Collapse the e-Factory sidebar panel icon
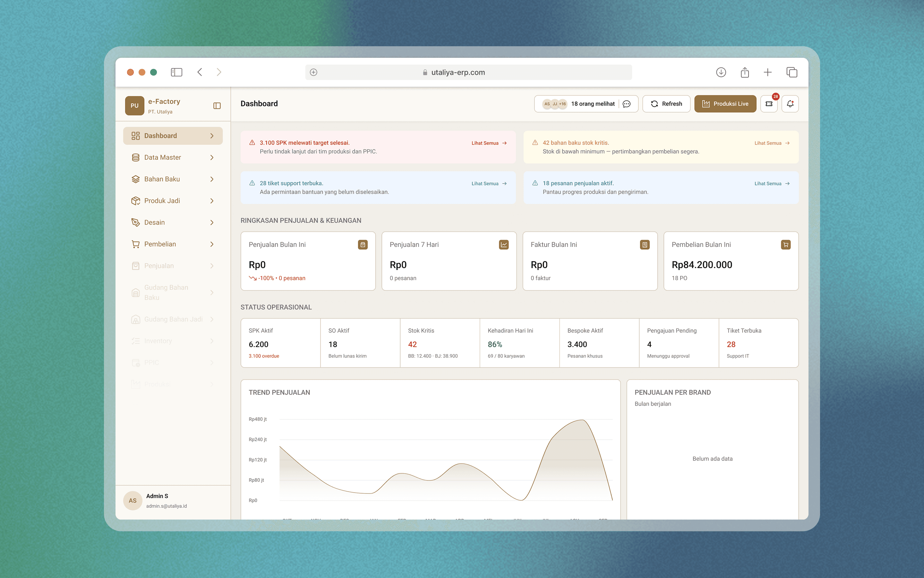Image resolution: width=924 pixels, height=578 pixels. tap(217, 106)
